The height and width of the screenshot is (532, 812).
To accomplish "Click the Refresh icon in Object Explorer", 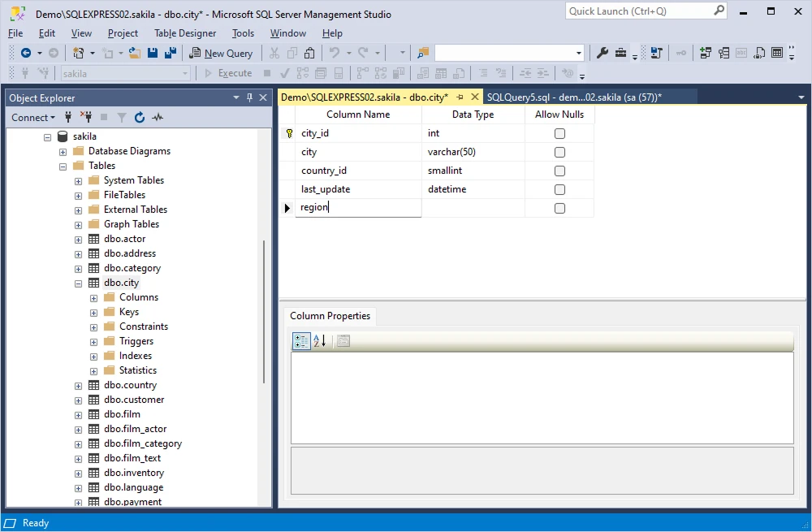I will (140, 118).
